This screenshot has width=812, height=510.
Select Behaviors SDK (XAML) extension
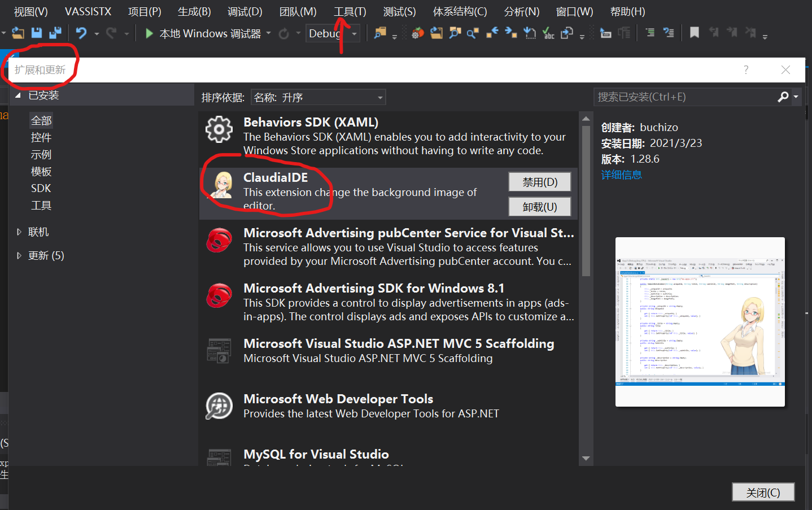pyautogui.click(x=388, y=136)
